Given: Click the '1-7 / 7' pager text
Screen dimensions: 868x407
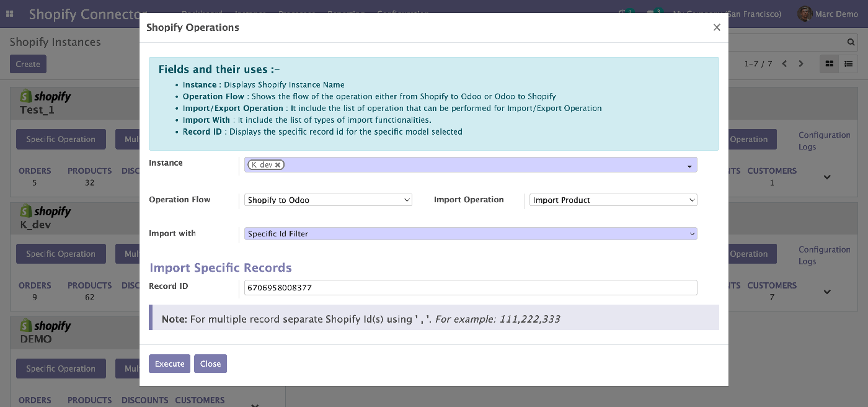Looking at the screenshot, I should [758, 64].
